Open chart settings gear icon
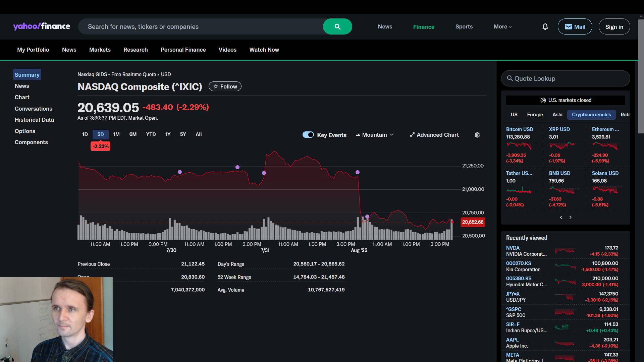The image size is (644, 362). coord(477,135)
